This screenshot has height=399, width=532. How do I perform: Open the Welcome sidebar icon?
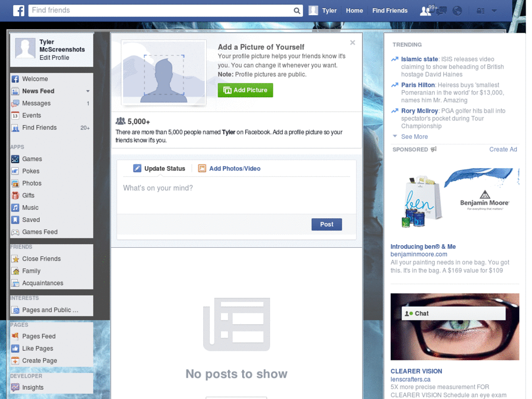click(x=15, y=79)
